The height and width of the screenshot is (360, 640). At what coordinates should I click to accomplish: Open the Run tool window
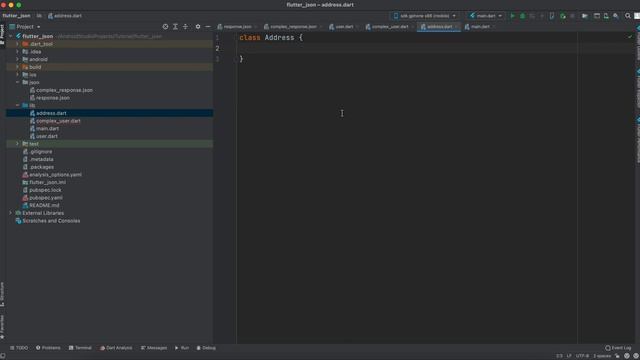pyautogui.click(x=182, y=348)
